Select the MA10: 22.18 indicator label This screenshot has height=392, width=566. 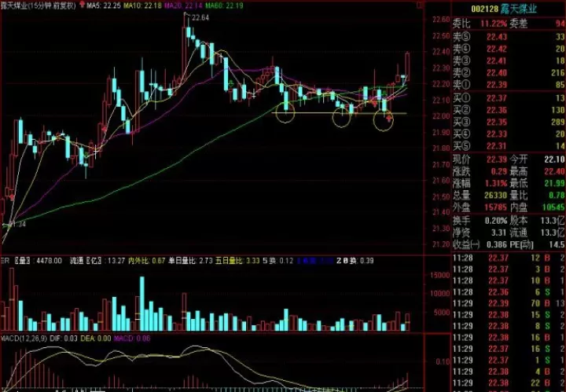[141, 5]
